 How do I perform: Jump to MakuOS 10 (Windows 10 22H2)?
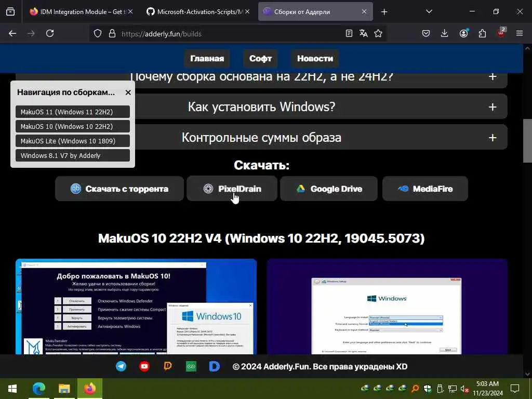tap(73, 127)
